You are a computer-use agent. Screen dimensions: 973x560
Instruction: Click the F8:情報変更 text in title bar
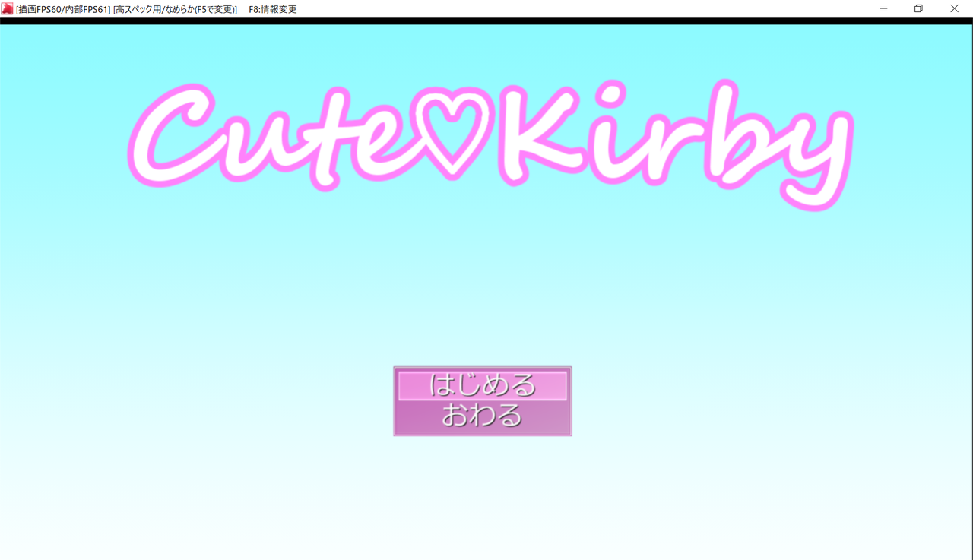273,10
